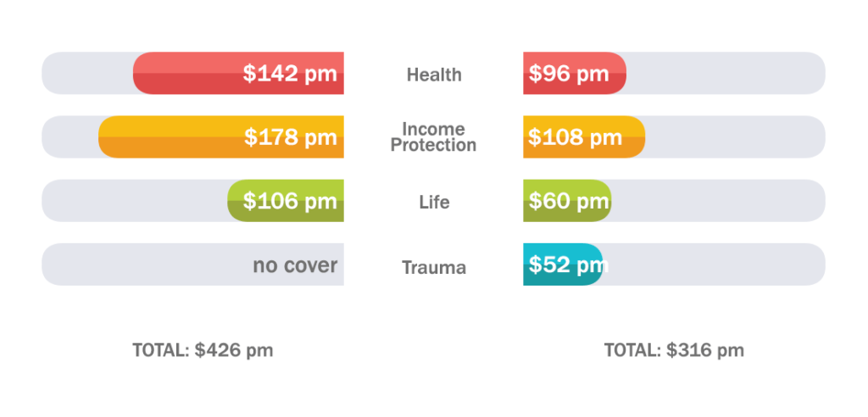Viewport: 868px width, 417px height.
Task: Click the green $60 pm bar
Action: (x=566, y=201)
